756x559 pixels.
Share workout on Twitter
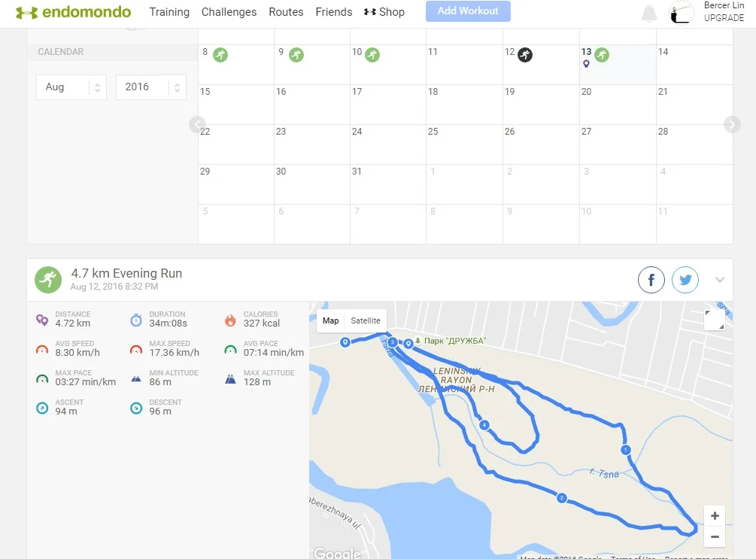tap(685, 281)
